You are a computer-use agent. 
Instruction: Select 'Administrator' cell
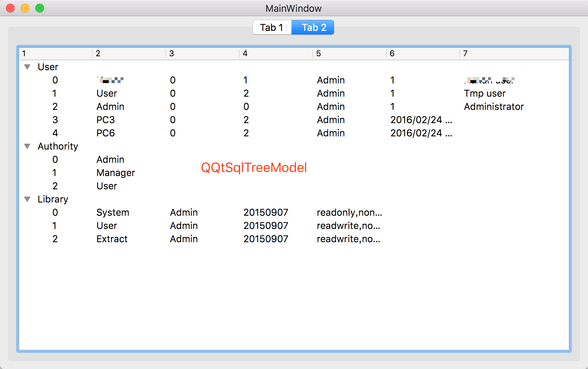(494, 107)
